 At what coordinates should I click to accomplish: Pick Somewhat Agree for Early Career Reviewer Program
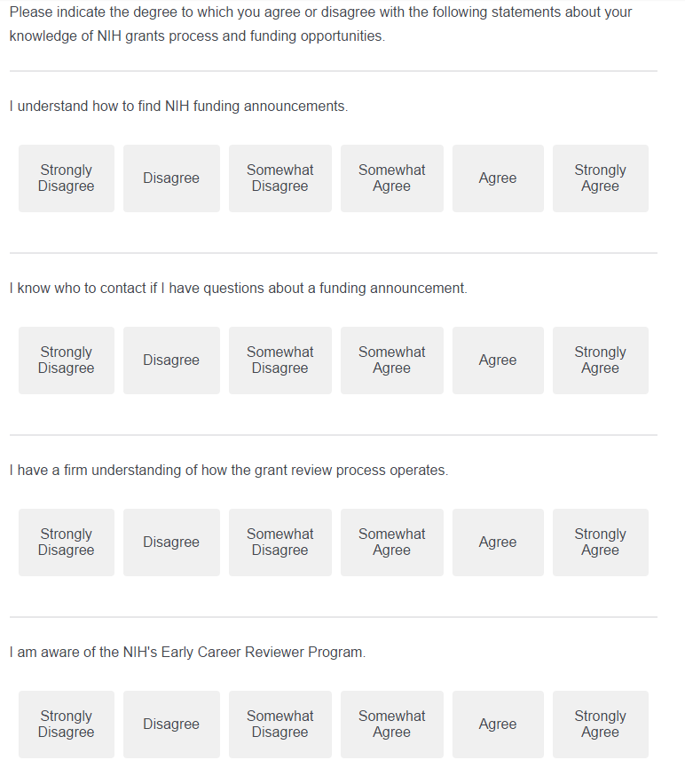(x=391, y=725)
